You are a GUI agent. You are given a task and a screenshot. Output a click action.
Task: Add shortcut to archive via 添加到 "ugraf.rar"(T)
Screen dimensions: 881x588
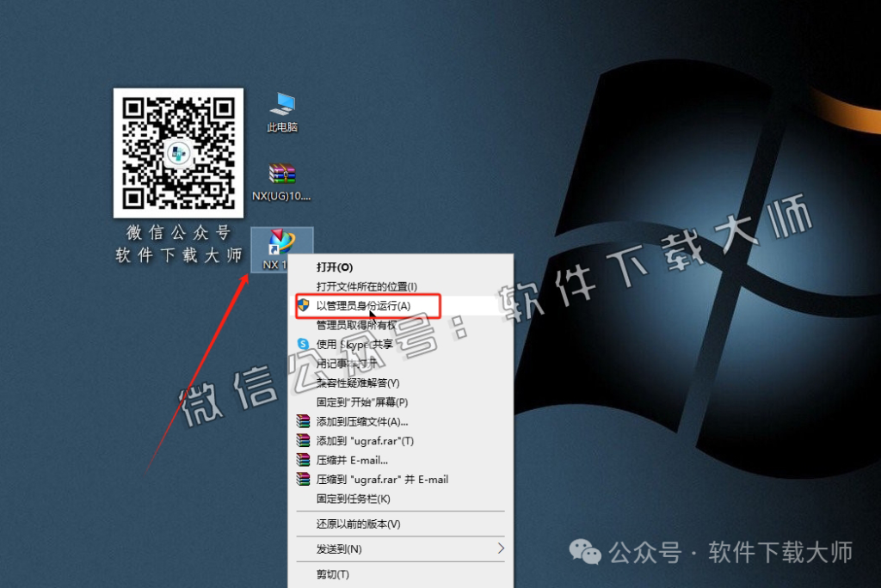click(361, 440)
